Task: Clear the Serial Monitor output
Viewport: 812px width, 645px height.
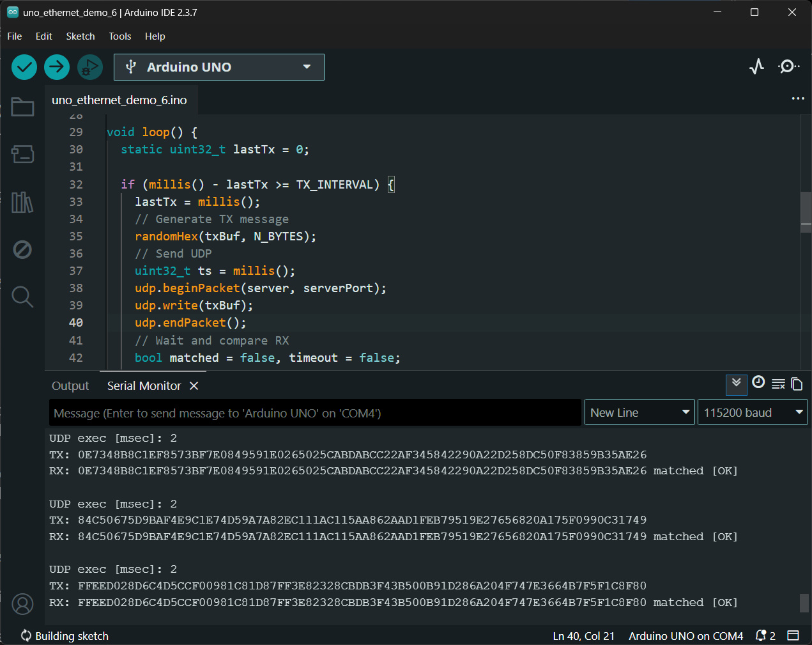Action: pos(778,384)
